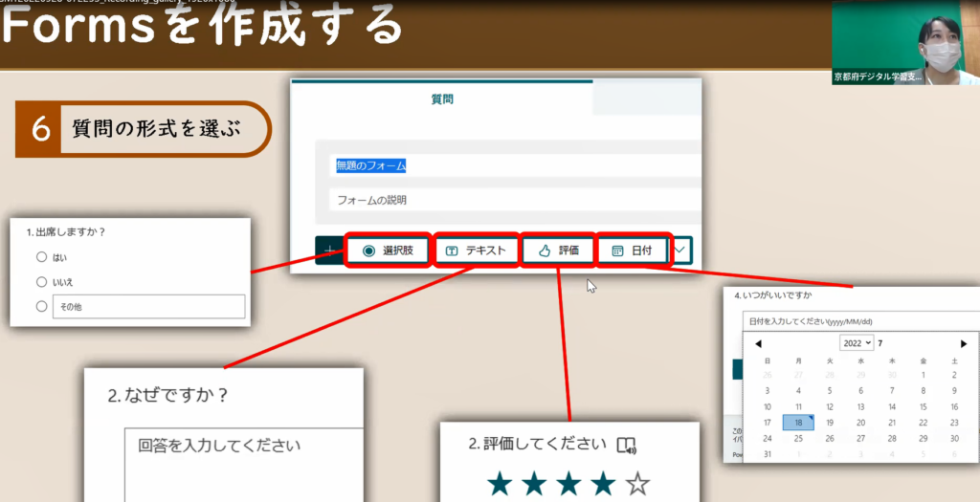Select date 25 in the calendar
This screenshot has width=980, height=502.
pos(798,438)
